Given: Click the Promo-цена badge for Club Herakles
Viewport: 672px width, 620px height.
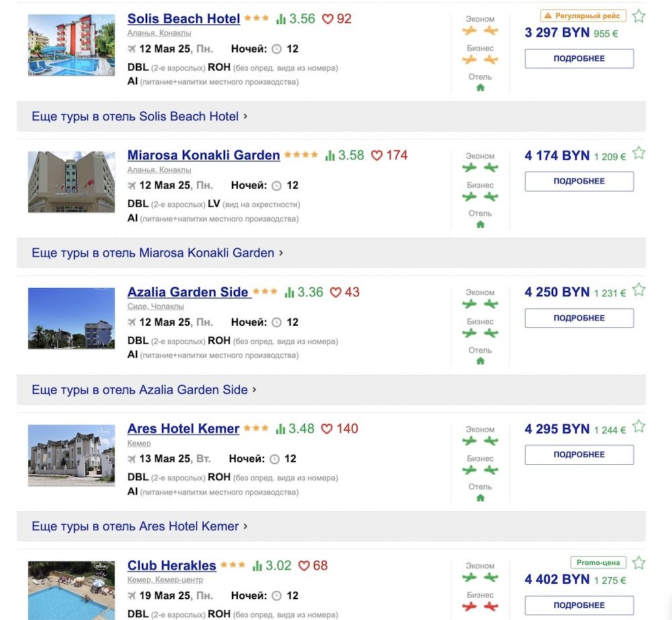Looking at the screenshot, I should click(x=597, y=563).
